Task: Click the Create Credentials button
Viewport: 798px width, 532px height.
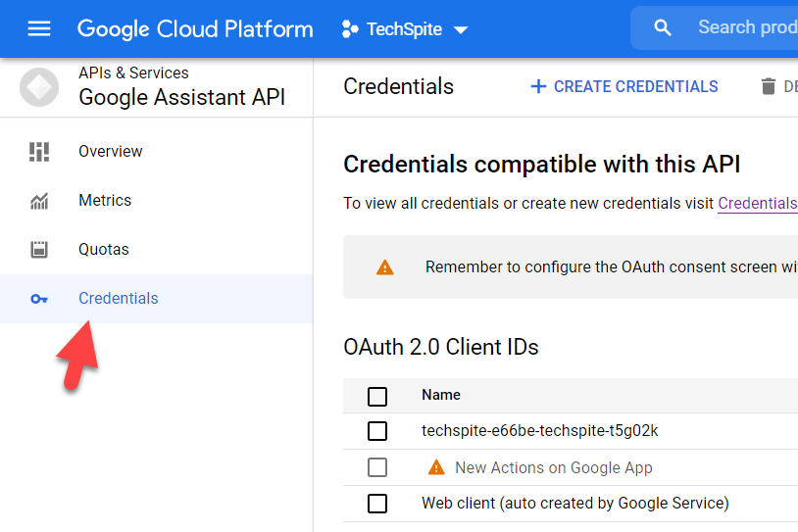Action: [x=624, y=87]
